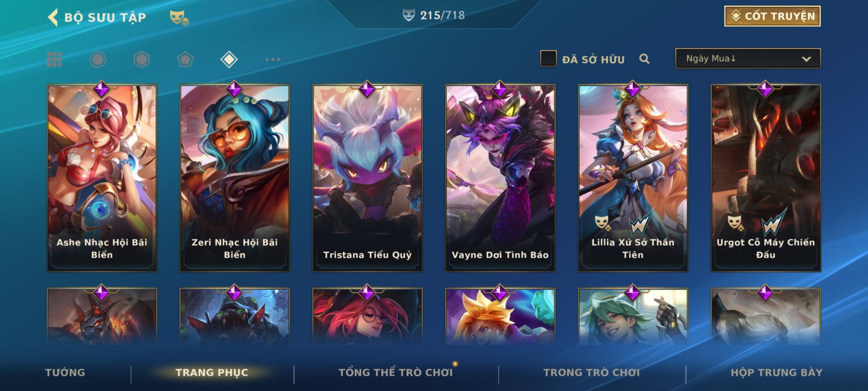The height and width of the screenshot is (391, 868).
Task: Select the first round rarity filter icon
Action: (x=98, y=59)
